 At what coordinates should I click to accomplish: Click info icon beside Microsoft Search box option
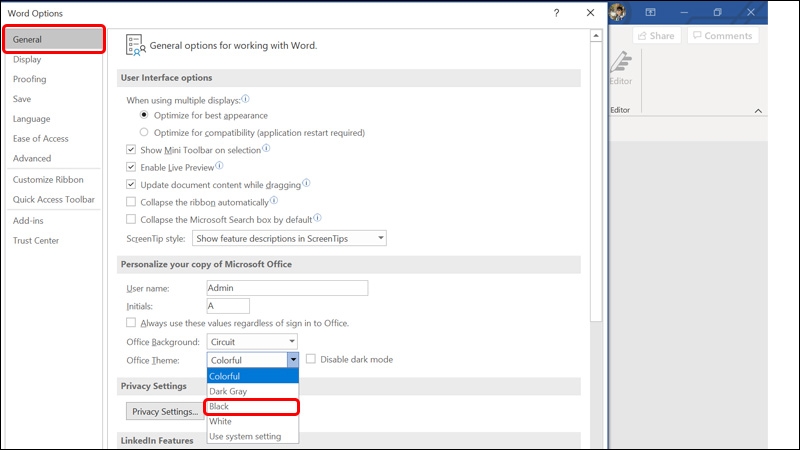click(317, 218)
